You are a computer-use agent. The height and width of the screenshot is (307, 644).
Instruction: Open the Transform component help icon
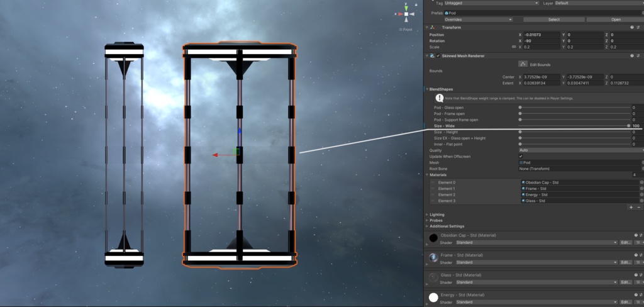631,28
